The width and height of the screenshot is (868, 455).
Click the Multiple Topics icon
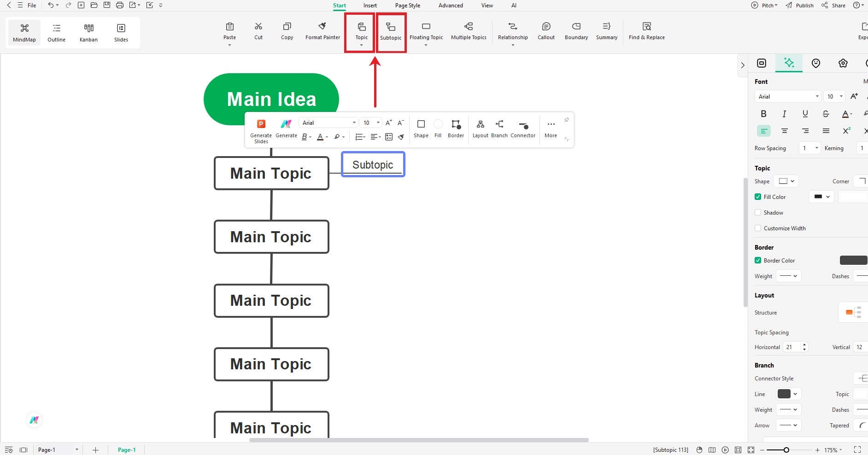pos(469,26)
